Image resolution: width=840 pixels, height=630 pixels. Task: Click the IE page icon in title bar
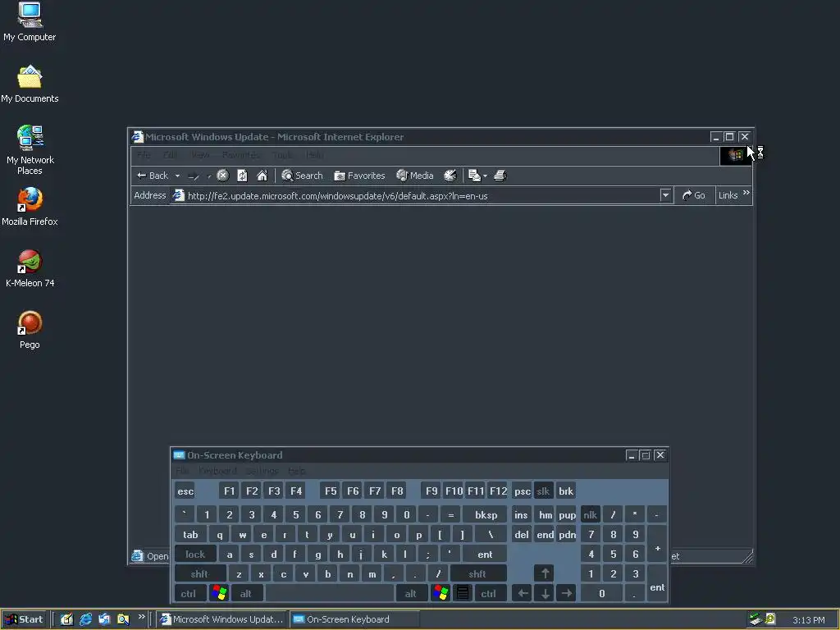(x=138, y=137)
